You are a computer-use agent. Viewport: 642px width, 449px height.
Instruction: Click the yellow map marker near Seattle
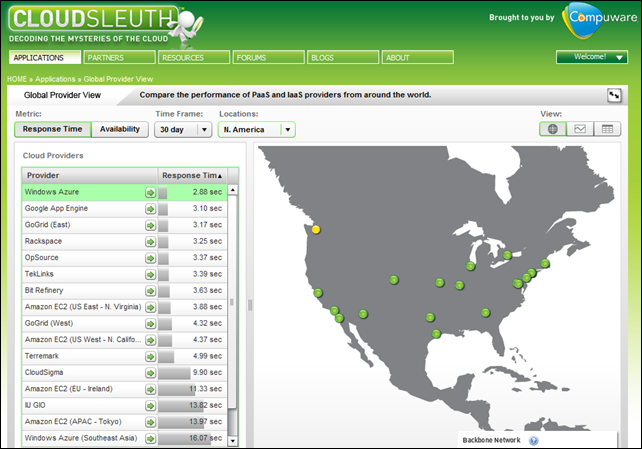pyautogui.click(x=316, y=230)
